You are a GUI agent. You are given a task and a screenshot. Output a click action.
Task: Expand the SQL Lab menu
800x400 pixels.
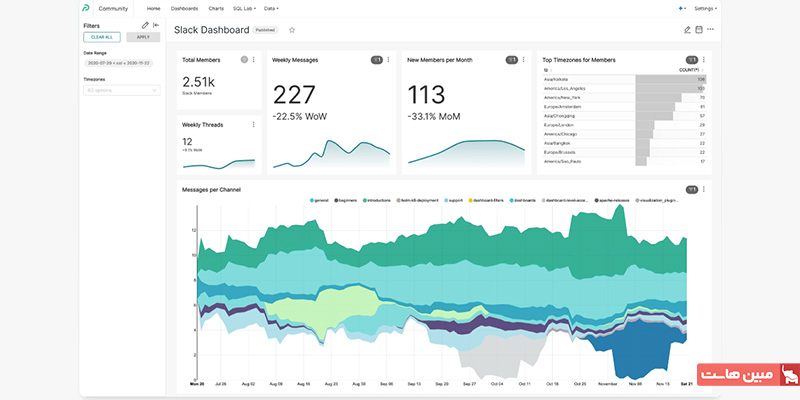[x=247, y=8]
